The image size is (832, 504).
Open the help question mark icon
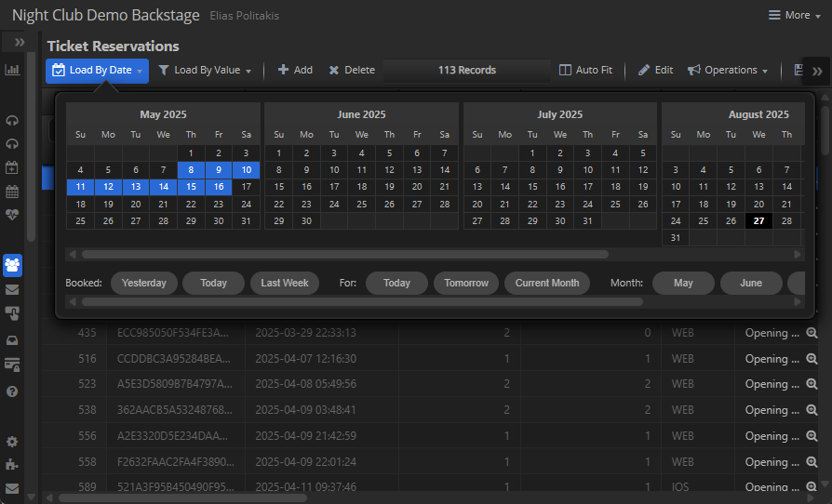coord(12,391)
